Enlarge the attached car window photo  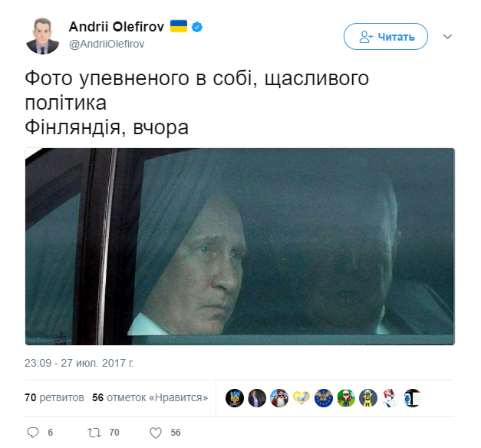tap(240, 246)
